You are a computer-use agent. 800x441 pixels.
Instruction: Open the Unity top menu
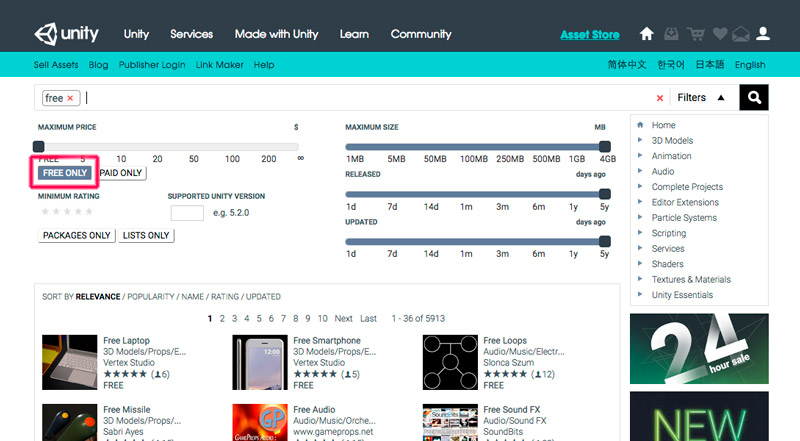click(x=136, y=34)
